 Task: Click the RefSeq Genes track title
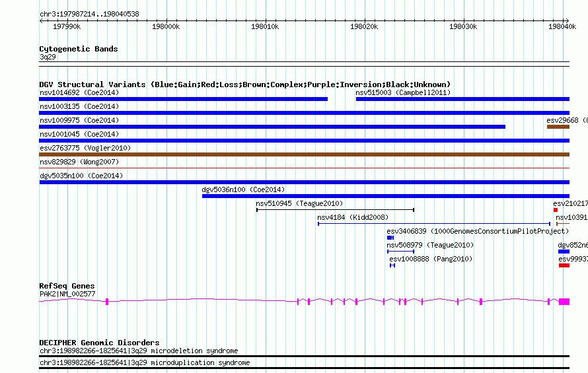point(67,286)
